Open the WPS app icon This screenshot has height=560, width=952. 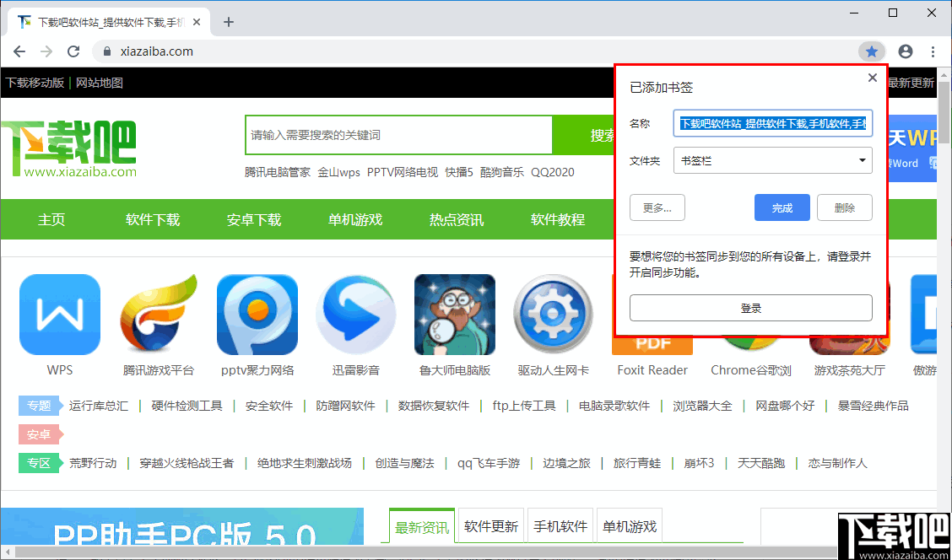pyautogui.click(x=59, y=315)
